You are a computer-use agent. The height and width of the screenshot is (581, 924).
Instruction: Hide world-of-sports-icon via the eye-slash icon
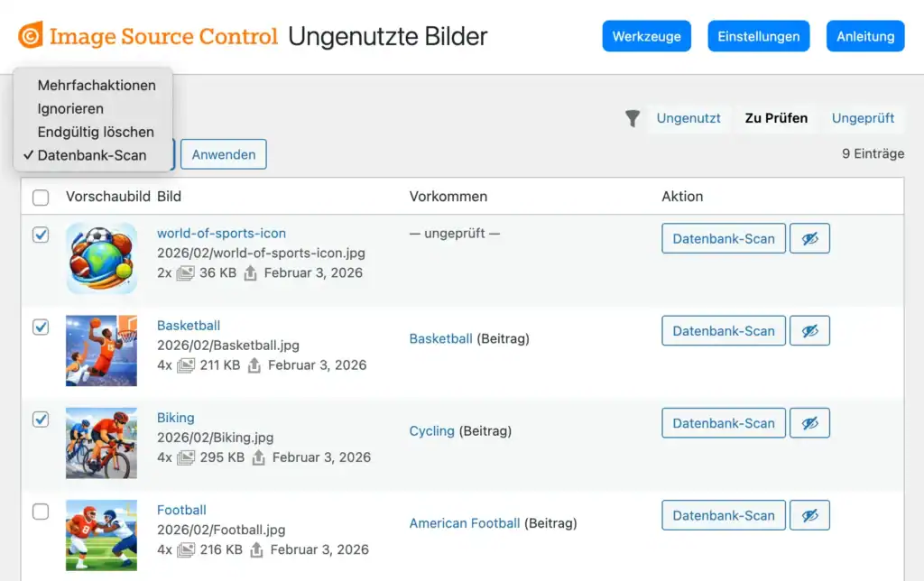point(809,238)
